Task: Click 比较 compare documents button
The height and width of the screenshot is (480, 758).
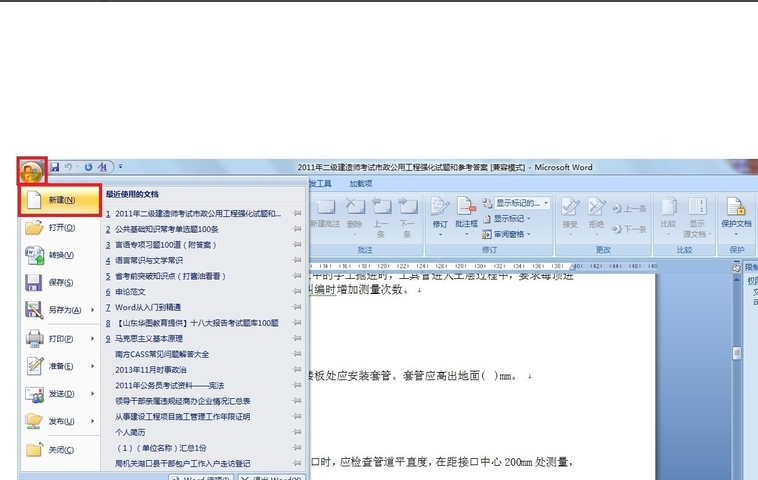Action: point(669,217)
